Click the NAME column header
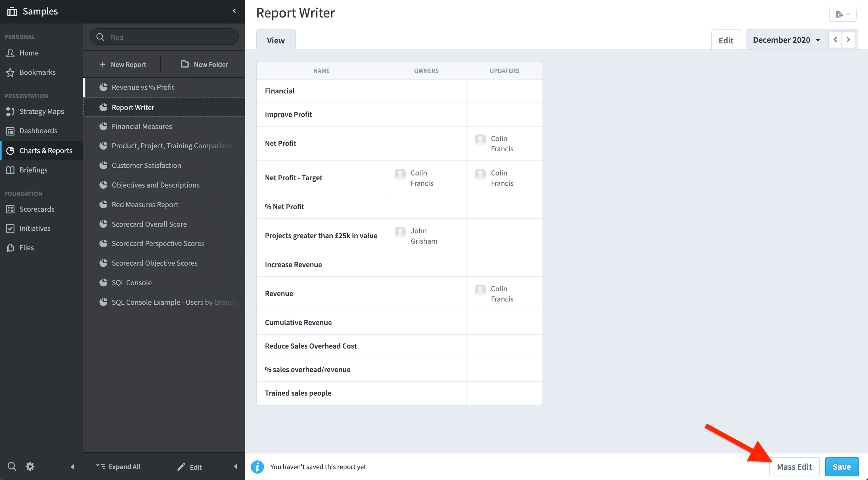The width and height of the screenshot is (868, 480). 322,71
